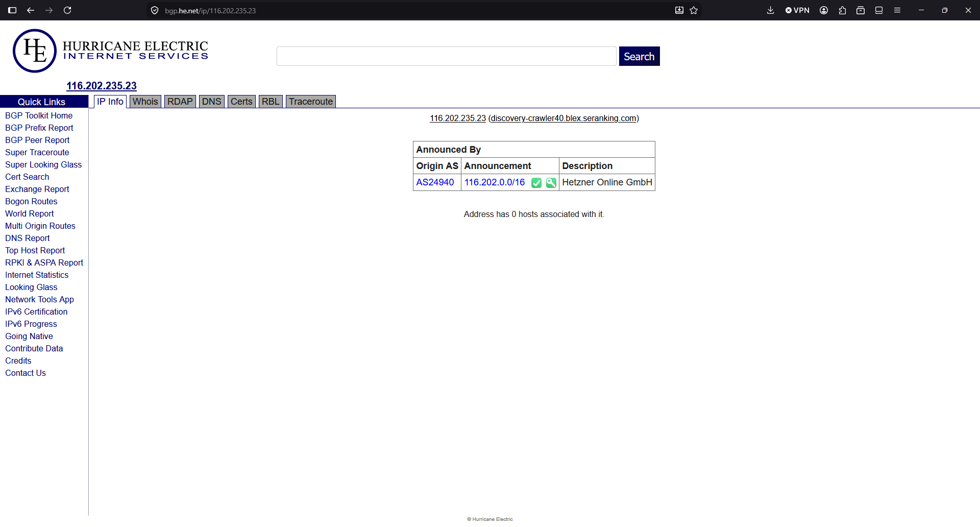Open discovery-crawler40.blex.seranking.com link
This screenshot has width=980, height=527.
click(x=563, y=118)
